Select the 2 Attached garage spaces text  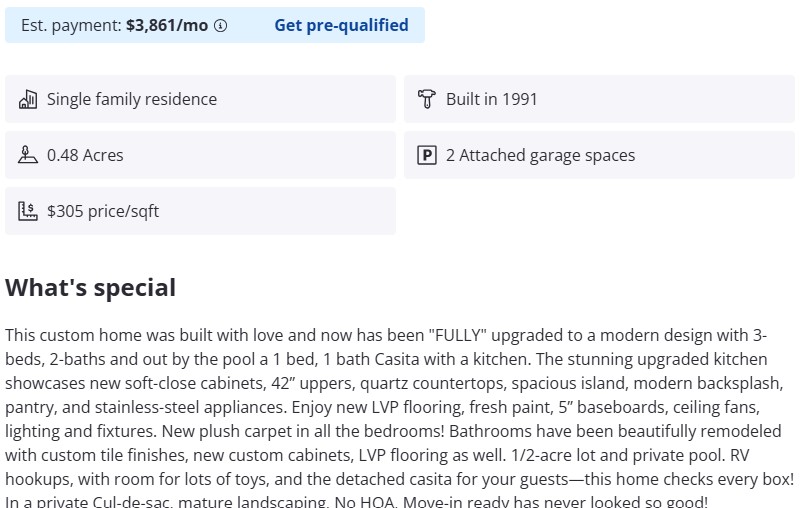tap(540, 155)
